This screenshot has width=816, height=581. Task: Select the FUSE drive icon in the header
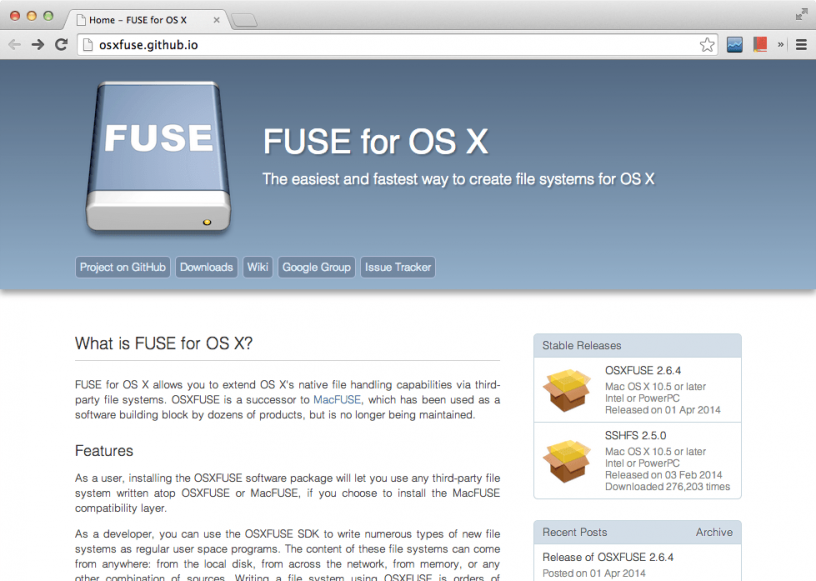[x=155, y=155]
